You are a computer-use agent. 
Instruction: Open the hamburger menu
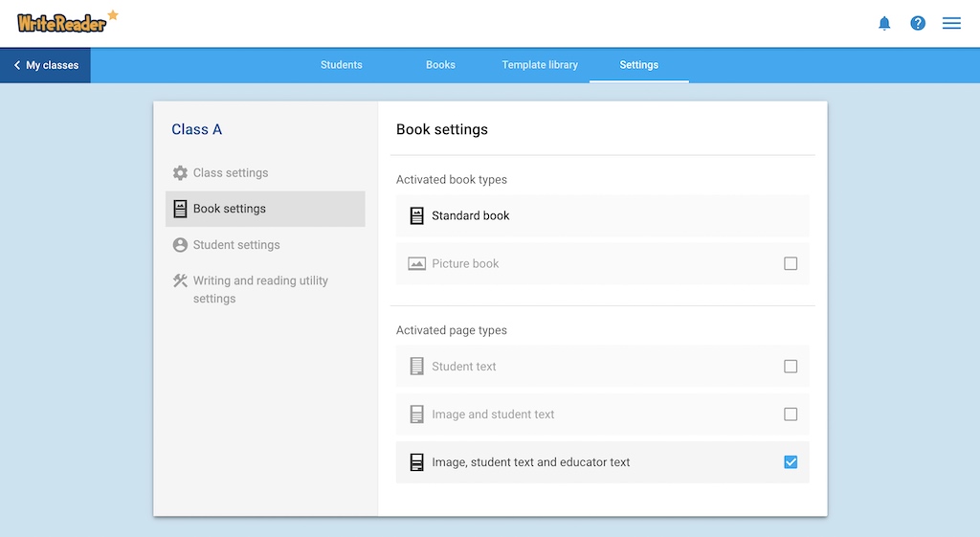tap(951, 23)
